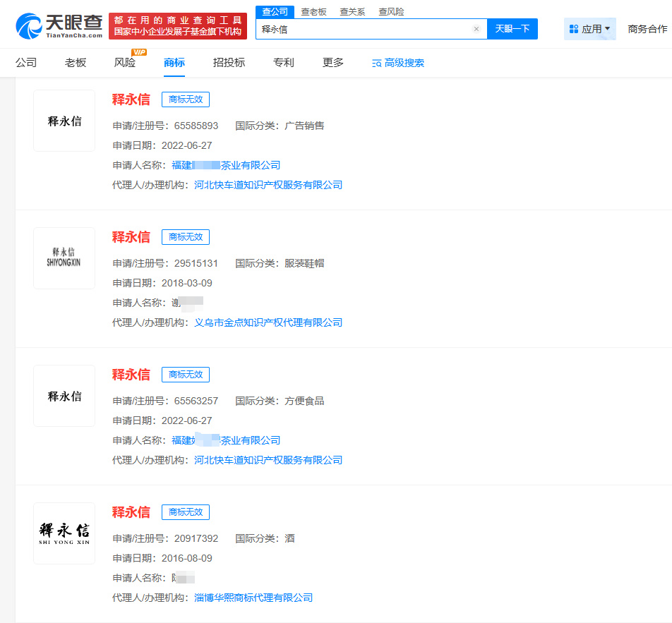This screenshot has height=623, width=672.
Task: Click 商标无效 badge on 65585893 entry
Action: pyautogui.click(x=186, y=99)
